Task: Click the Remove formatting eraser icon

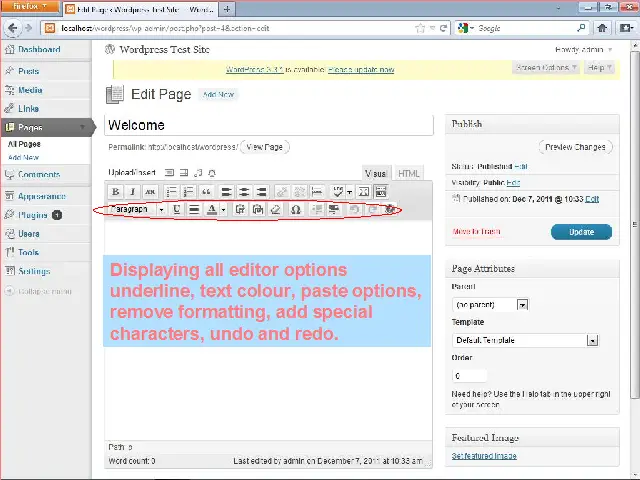Action: (x=276, y=209)
